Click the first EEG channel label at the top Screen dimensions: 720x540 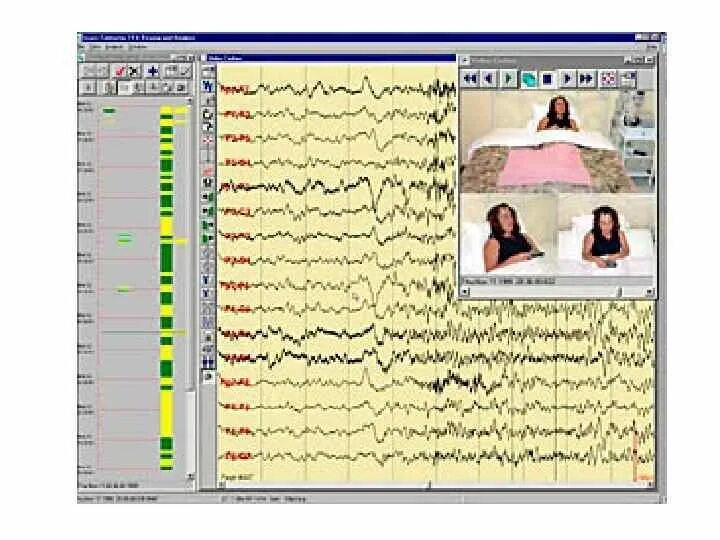[236, 89]
